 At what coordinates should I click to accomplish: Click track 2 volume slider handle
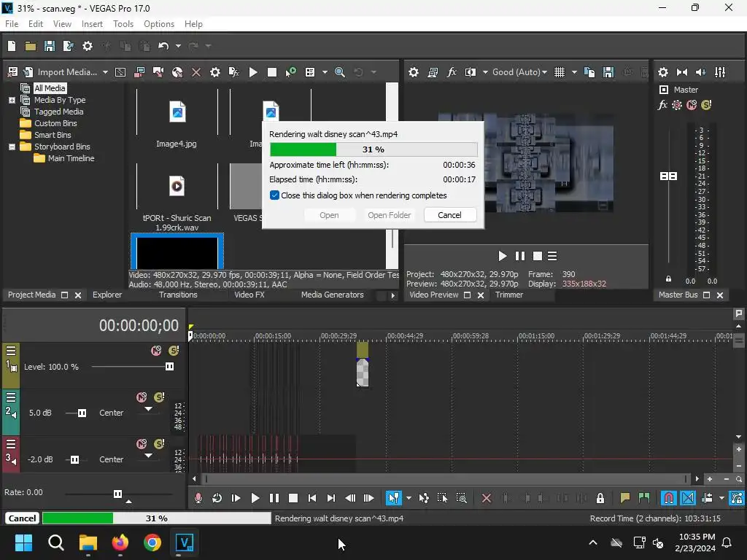coord(82,413)
